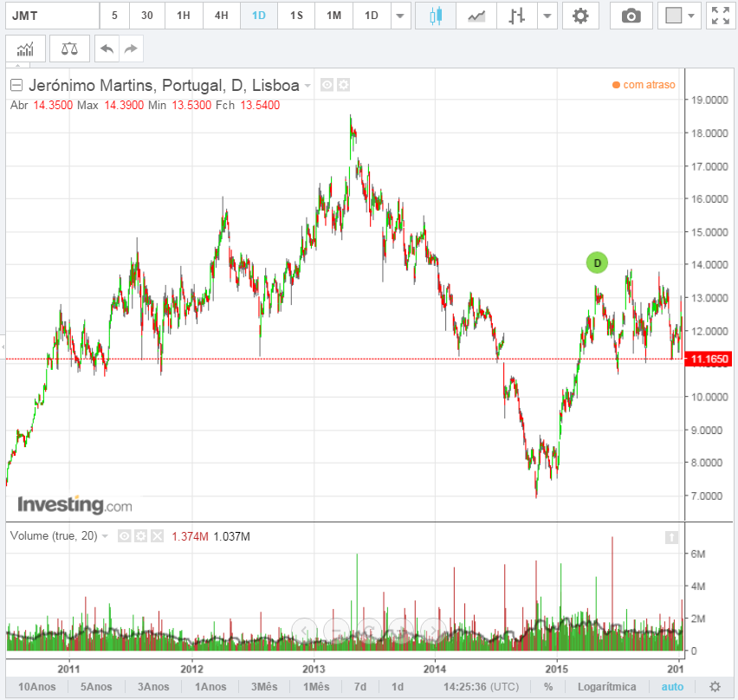Take a chart snapshot with camera icon

click(x=631, y=16)
